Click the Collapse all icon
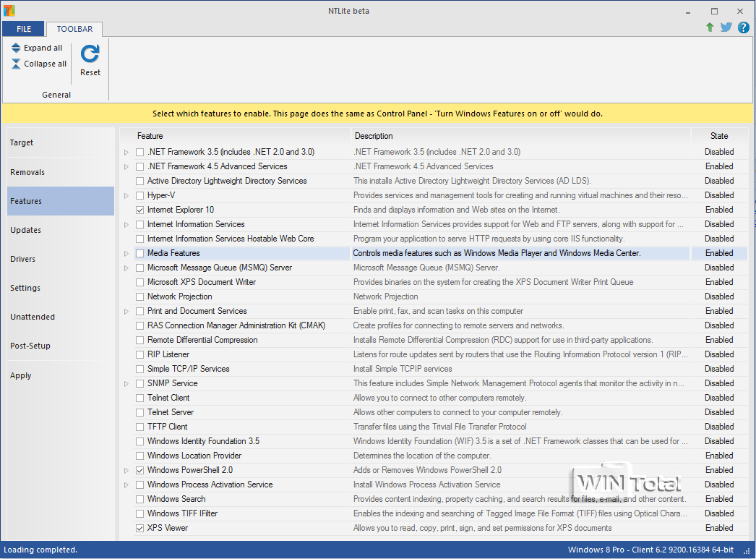The image size is (756, 559). coord(16,64)
